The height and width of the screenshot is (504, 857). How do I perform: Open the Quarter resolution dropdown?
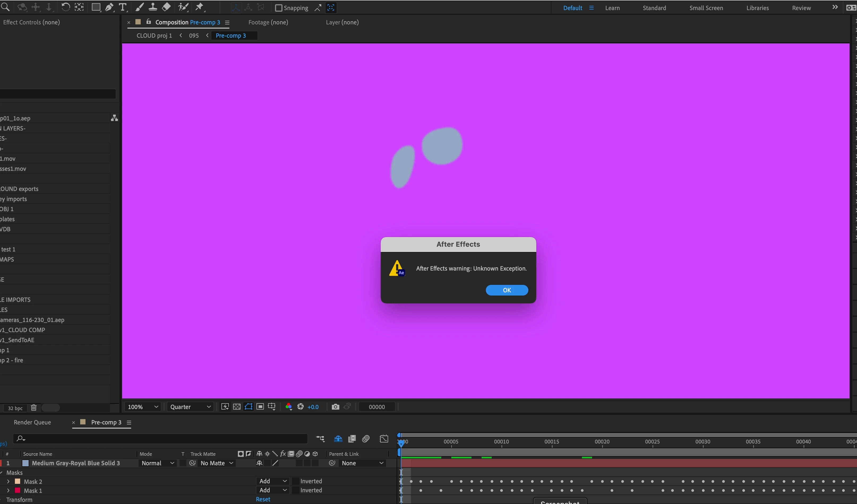point(190,407)
